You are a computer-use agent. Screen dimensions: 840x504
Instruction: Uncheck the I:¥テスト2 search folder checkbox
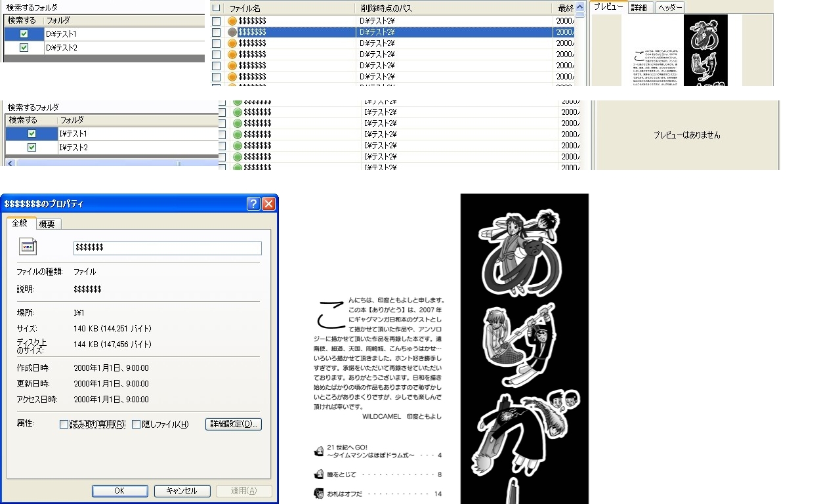point(31,148)
